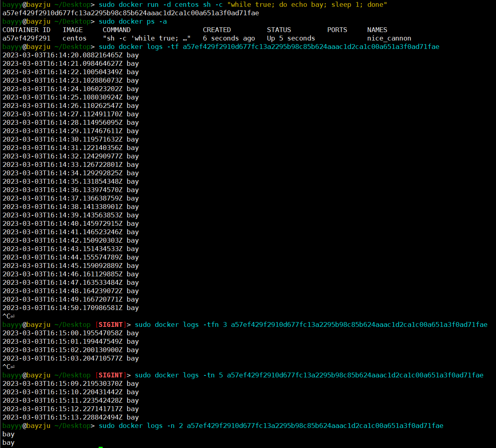Click the 'docker logs -n 2' command
496x448 pixels.
click(271, 426)
